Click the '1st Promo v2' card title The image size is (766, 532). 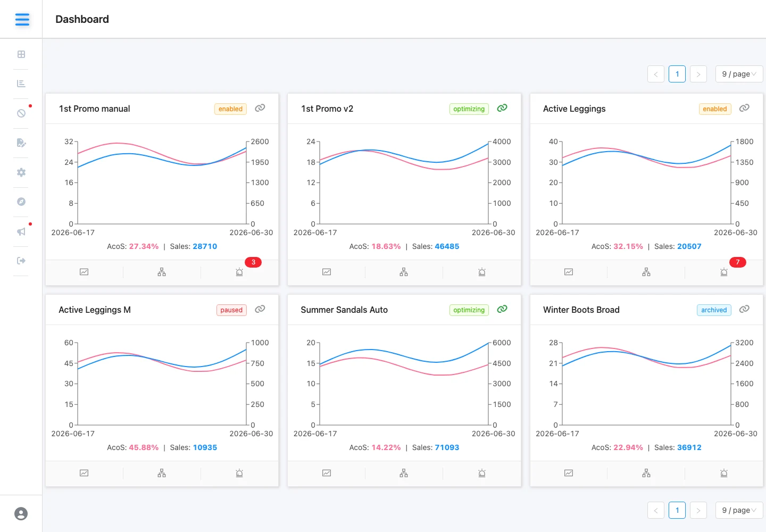(x=327, y=109)
